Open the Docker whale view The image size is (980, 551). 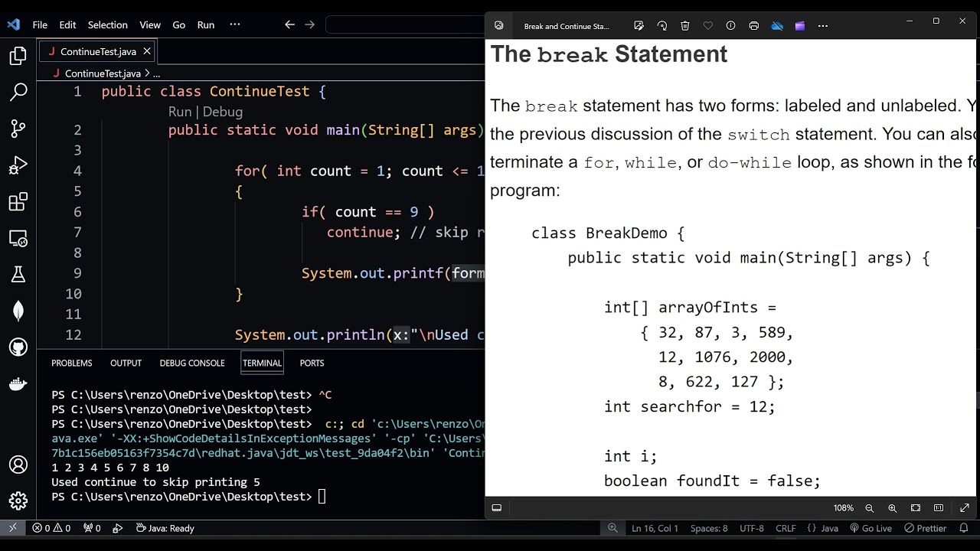pos(18,383)
